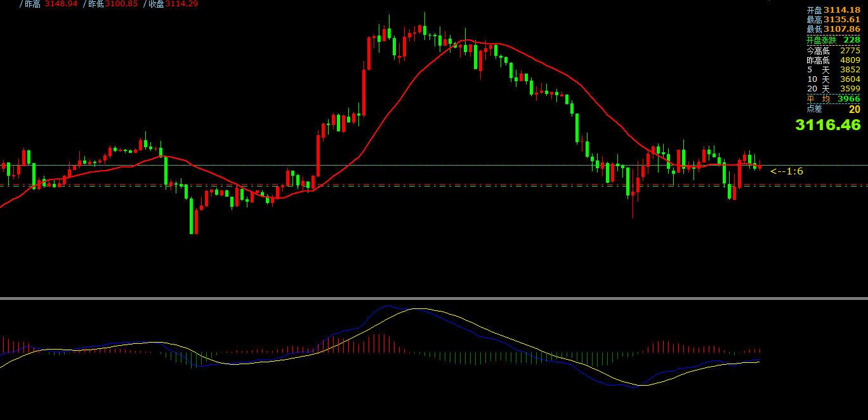Image resolution: width=868 pixels, height=420 pixels.
Task: Select the red dashed horizontal price line
Action: coord(444,185)
